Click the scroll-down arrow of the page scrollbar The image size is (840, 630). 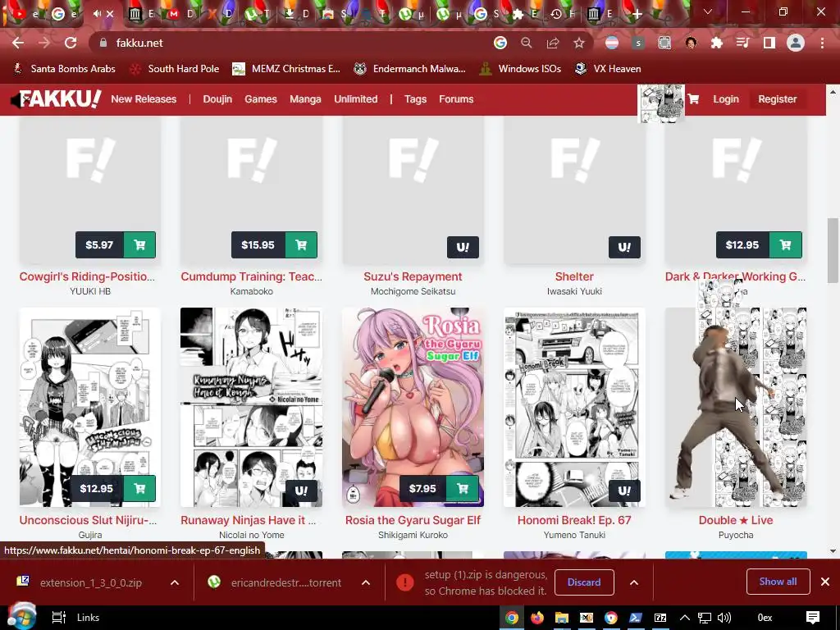pyautogui.click(x=833, y=550)
